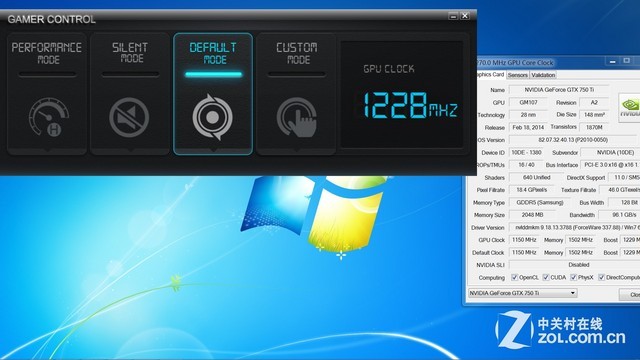Maximize the GPU-Z window

627,61
